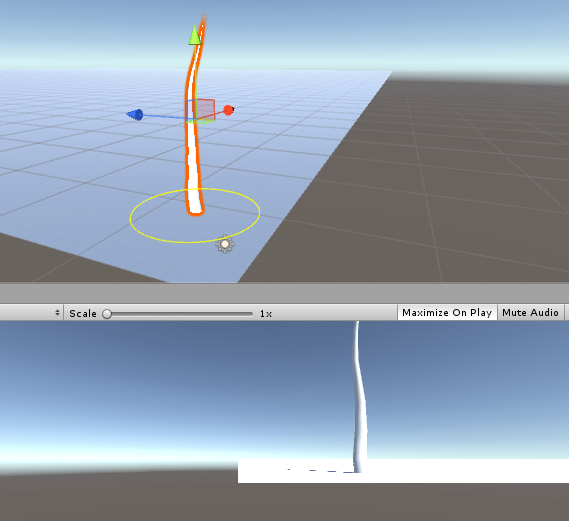The height and width of the screenshot is (521, 569).
Task: Click the gray divider between Scene and Game
Action: click(284, 293)
